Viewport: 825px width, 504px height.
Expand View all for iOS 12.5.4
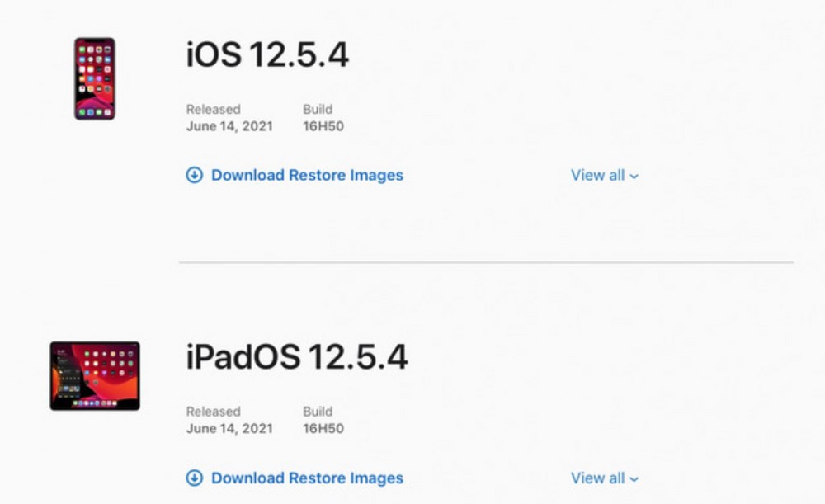click(x=605, y=175)
